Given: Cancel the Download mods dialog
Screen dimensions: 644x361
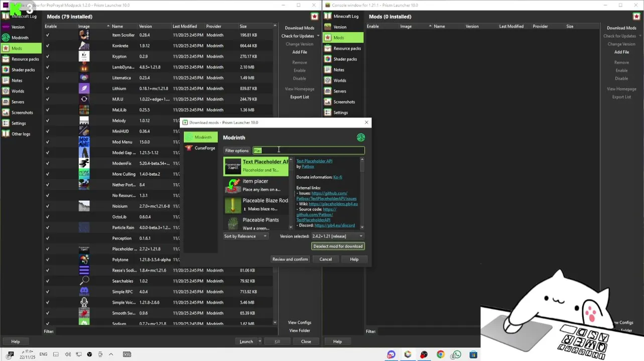Looking at the screenshot, I should pyautogui.click(x=325, y=259).
